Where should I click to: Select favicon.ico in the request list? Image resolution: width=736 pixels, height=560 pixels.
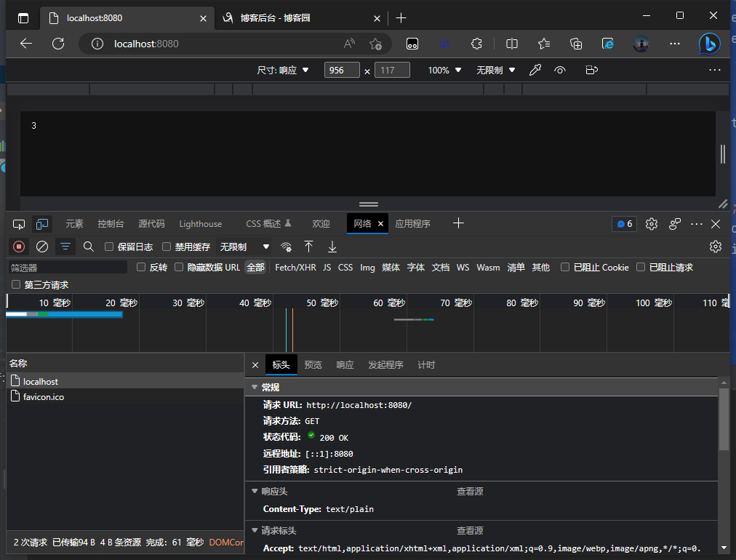coord(43,397)
